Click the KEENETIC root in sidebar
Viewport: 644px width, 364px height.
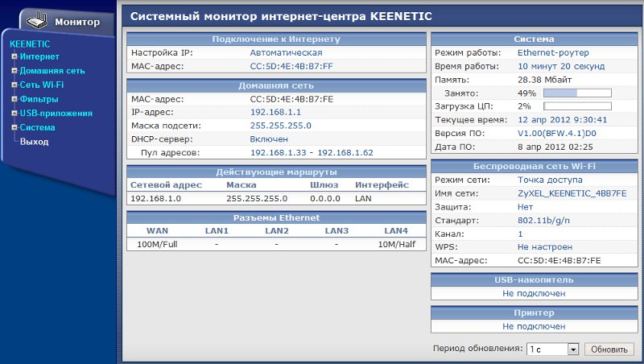(30, 44)
